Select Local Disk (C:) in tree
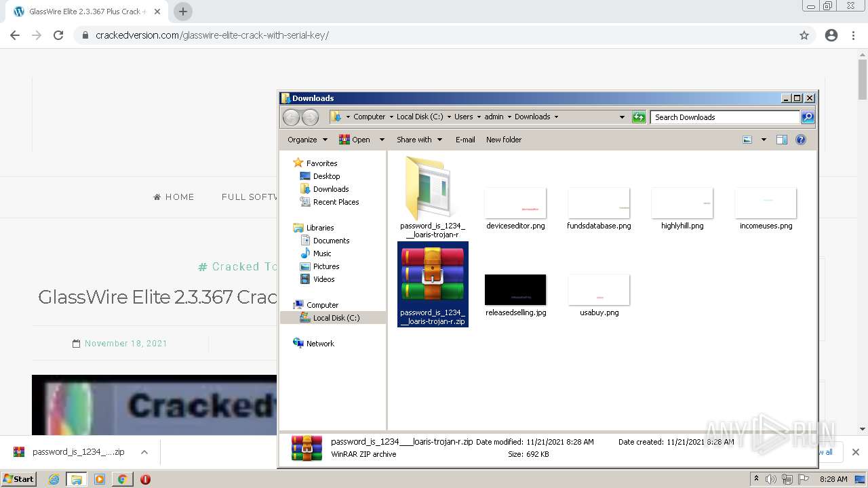Viewport: 868px width, 488px height. click(332, 318)
